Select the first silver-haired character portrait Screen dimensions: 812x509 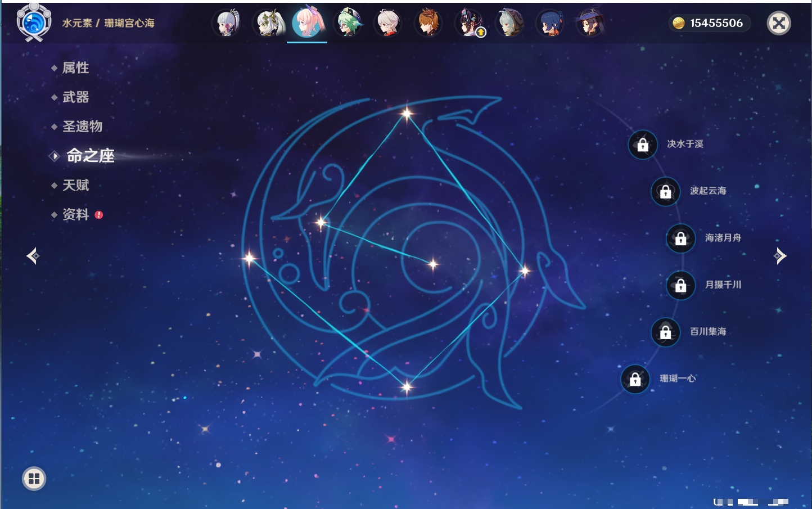coord(227,24)
